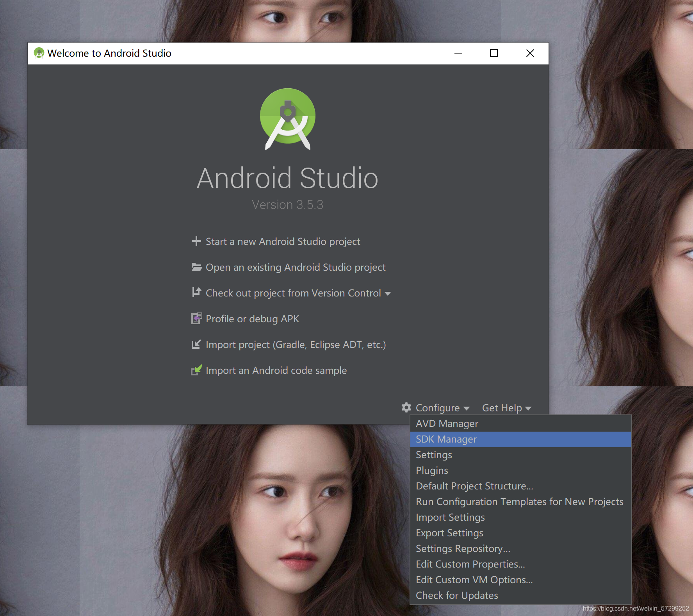693x616 pixels.
Task: Click the Configure gear icon
Action: tap(406, 407)
